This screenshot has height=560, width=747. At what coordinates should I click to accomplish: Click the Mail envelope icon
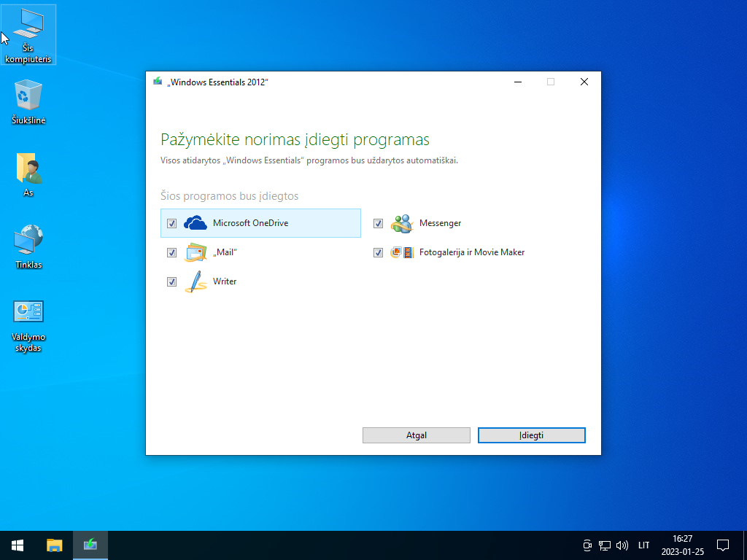coord(196,252)
